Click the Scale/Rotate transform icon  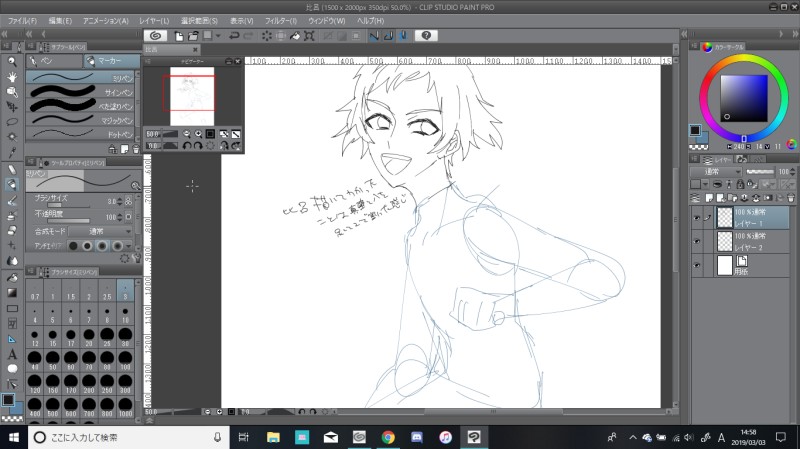309,36
